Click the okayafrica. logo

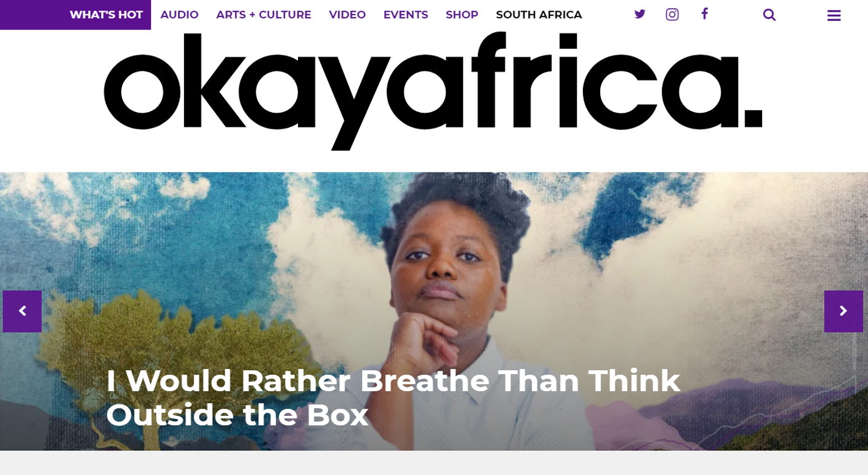433,91
